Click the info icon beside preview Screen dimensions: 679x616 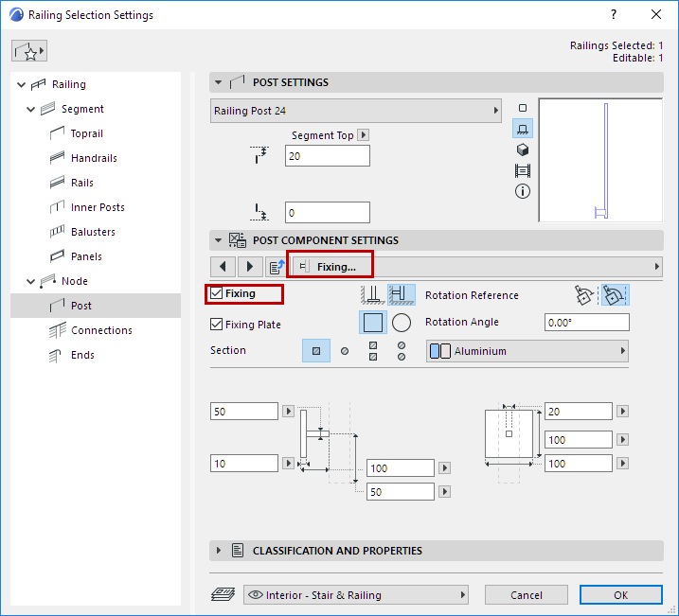pos(523,191)
